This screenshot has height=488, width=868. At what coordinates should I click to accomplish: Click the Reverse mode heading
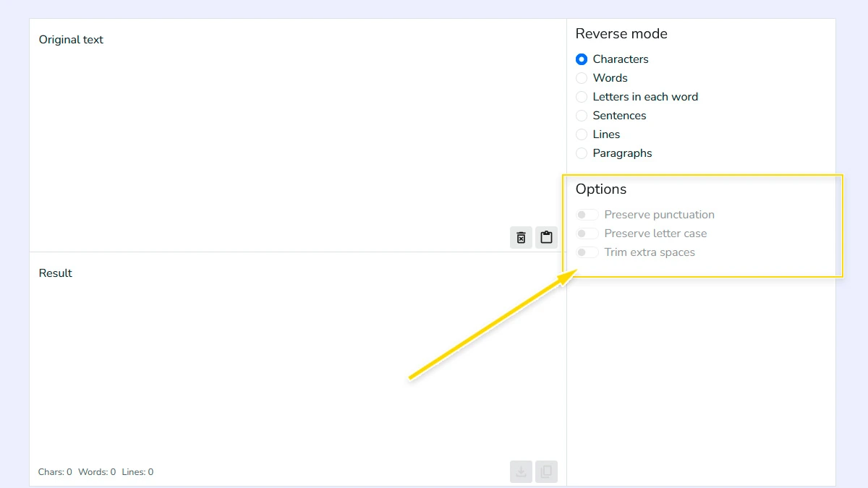point(621,33)
